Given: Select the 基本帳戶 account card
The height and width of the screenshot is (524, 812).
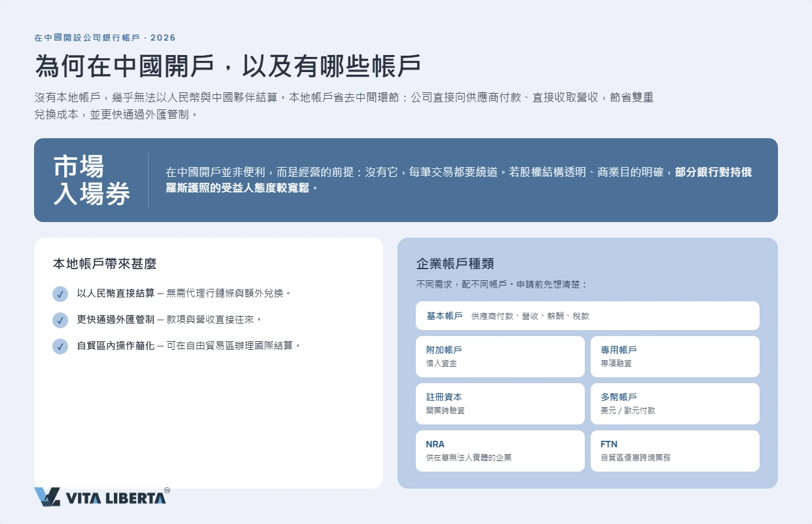Looking at the screenshot, I should click(x=587, y=316).
